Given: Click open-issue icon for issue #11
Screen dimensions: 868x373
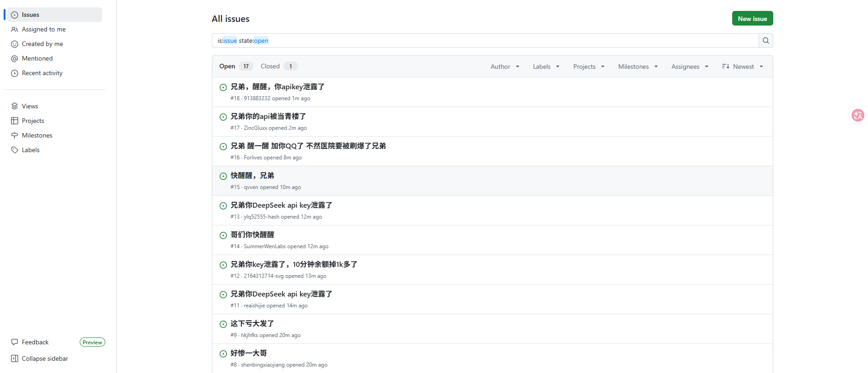Looking at the screenshot, I should pyautogui.click(x=223, y=295).
